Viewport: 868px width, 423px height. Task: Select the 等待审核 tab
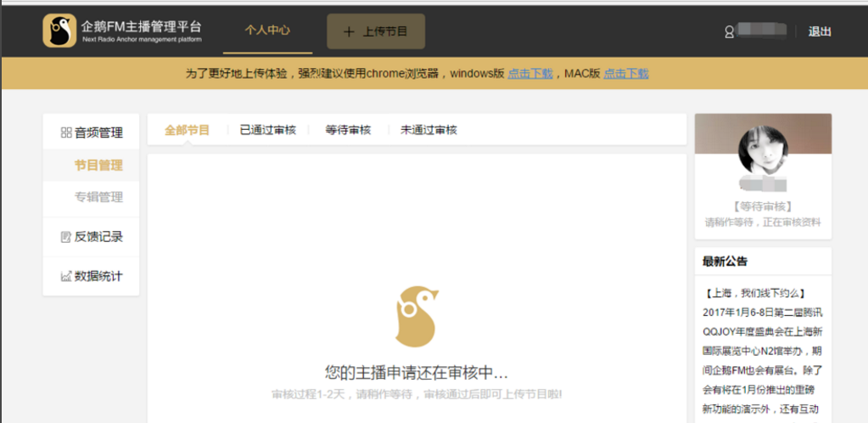click(348, 130)
